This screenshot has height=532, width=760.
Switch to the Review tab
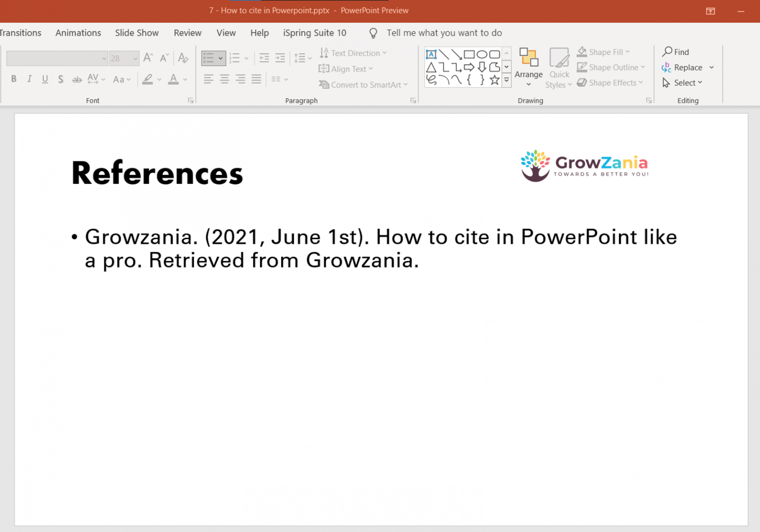point(188,33)
